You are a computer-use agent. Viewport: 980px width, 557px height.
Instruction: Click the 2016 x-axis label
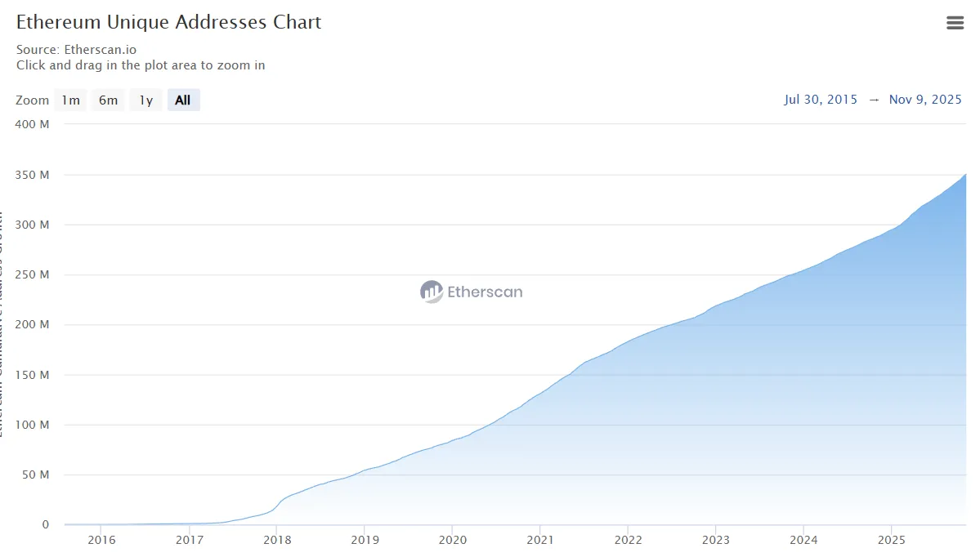pyautogui.click(x=101, y=540)
